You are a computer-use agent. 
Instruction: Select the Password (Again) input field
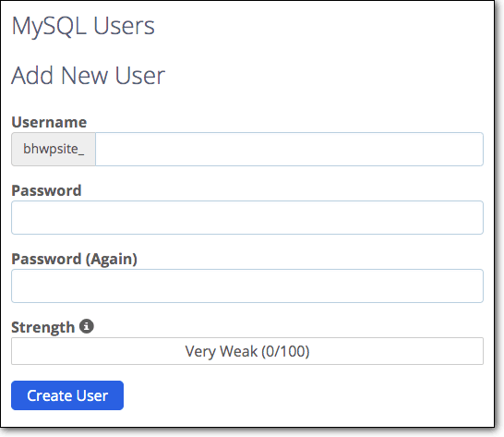(247, 285)
